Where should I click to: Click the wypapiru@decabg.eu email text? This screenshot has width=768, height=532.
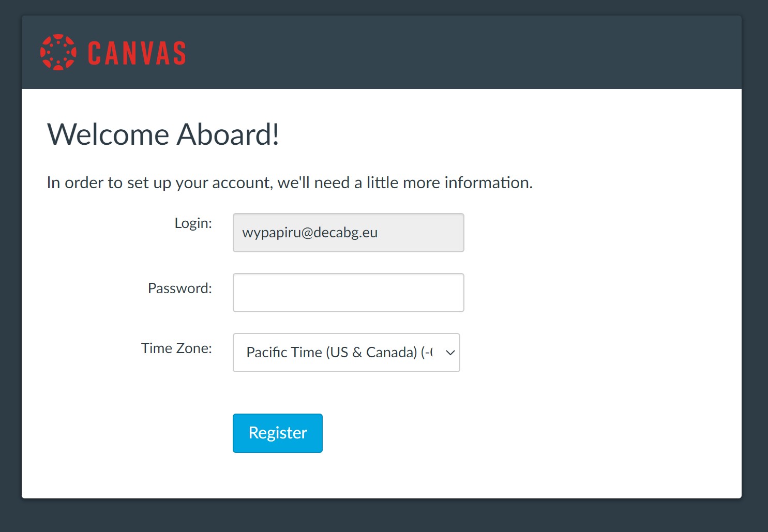click(310, 233)
